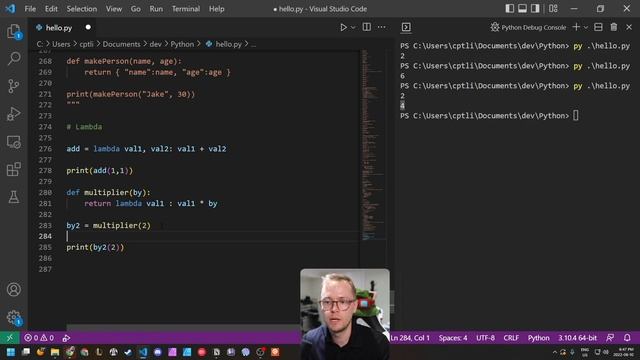The image size is (640, 360).
Task: Click the Python Debug Console label
Action: [533, 27]
